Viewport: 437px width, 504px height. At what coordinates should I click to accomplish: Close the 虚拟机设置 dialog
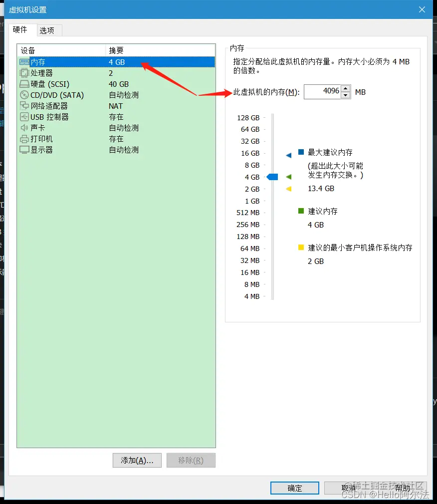pyautogui.click(x=422, y=9)
